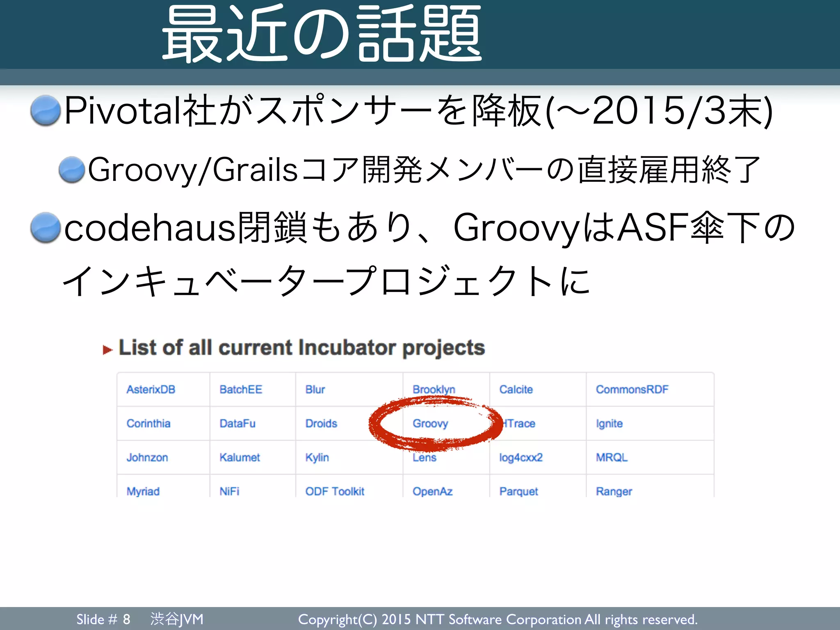This screenshot has height=630, width=840.
Task: Click the blue bullet beside Pivotal社
Action: point(46,110)
